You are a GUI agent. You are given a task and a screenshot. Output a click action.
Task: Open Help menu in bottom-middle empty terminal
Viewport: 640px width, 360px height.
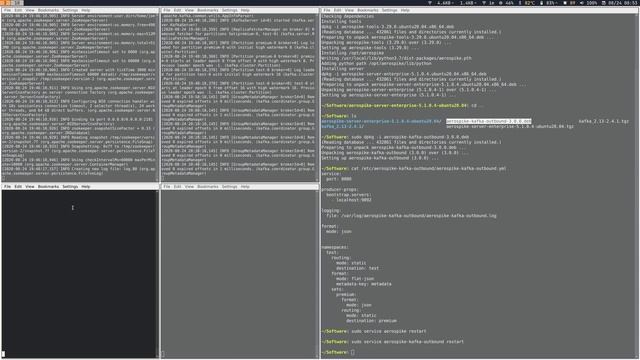[245, 187]
